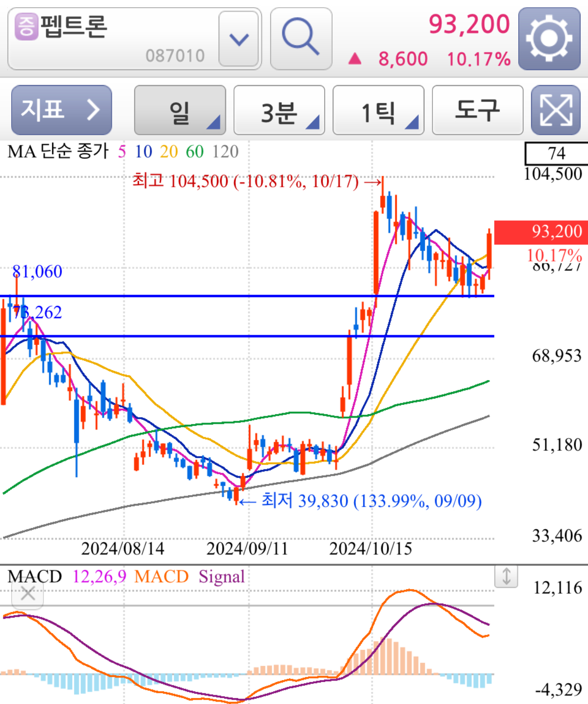Click the 73,262 horizontal line label

(x=38, y=313)
